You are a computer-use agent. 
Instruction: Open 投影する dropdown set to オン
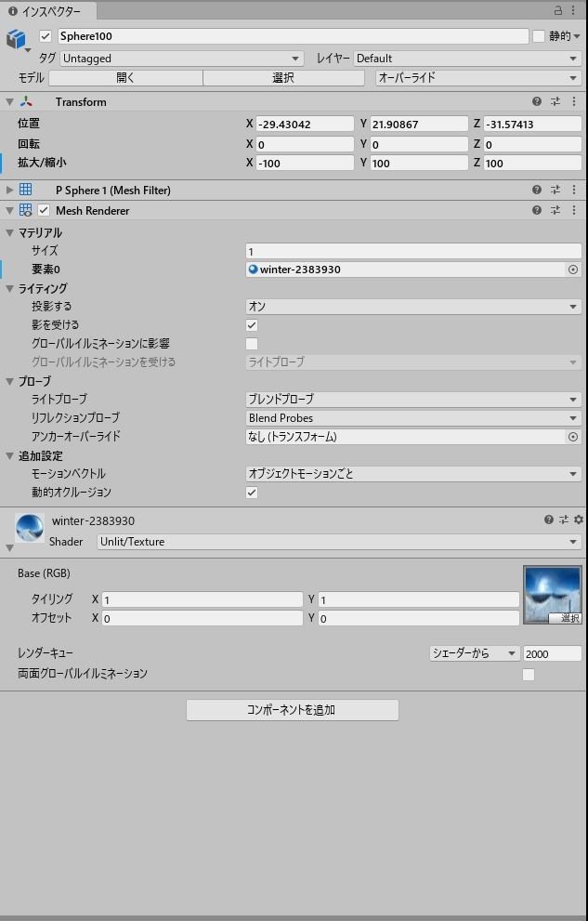click(x=413, y=307)
